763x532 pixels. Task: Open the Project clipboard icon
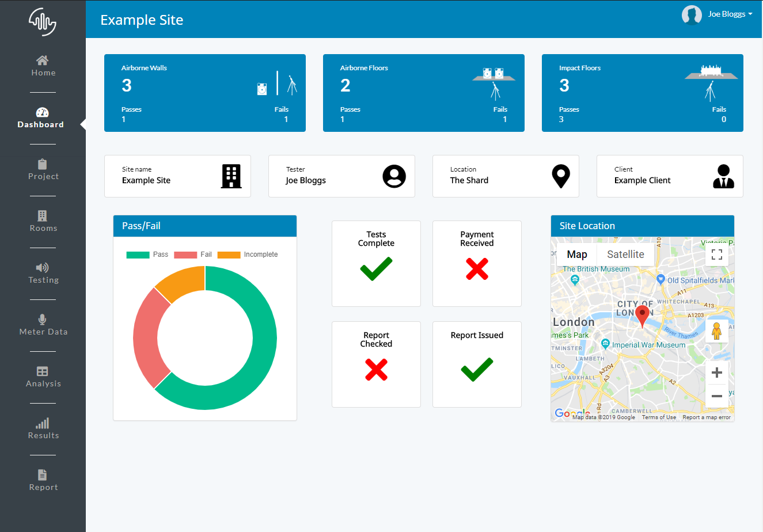point(43,164)
